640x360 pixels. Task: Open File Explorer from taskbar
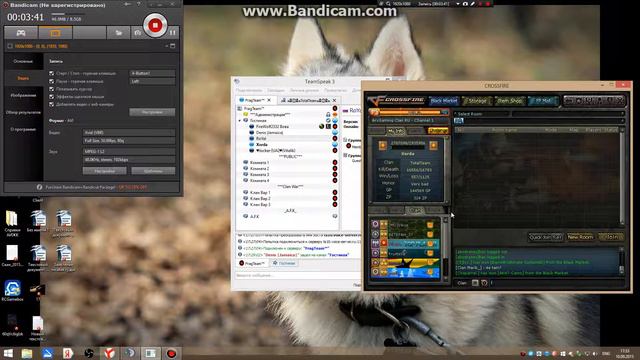coord(27,353)
